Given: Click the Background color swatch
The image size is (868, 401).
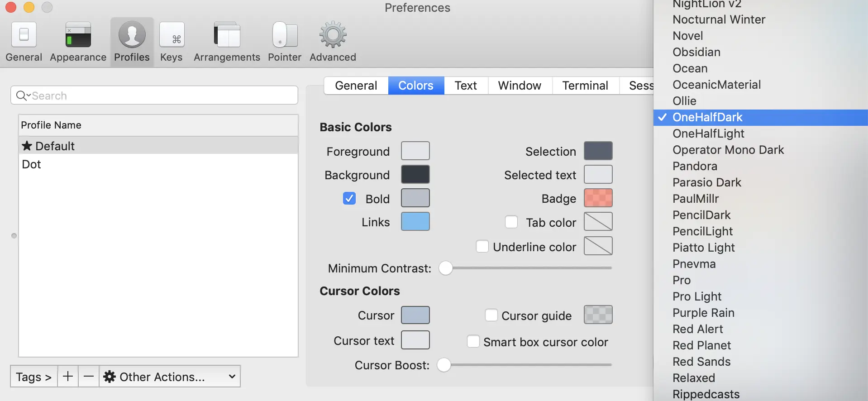Looking at the screenshot, I should tap(415, 175).
